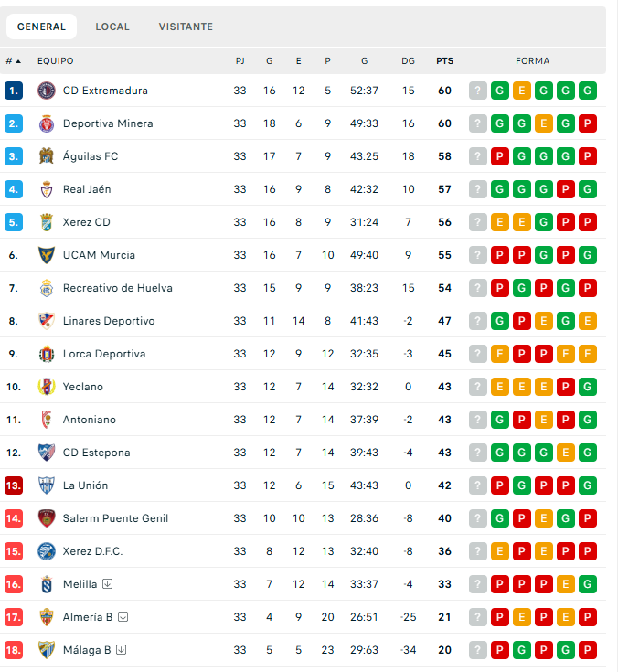618x672 pixels.
Task: Sort standings by the PTS column
Action: (x=444, y=61)
